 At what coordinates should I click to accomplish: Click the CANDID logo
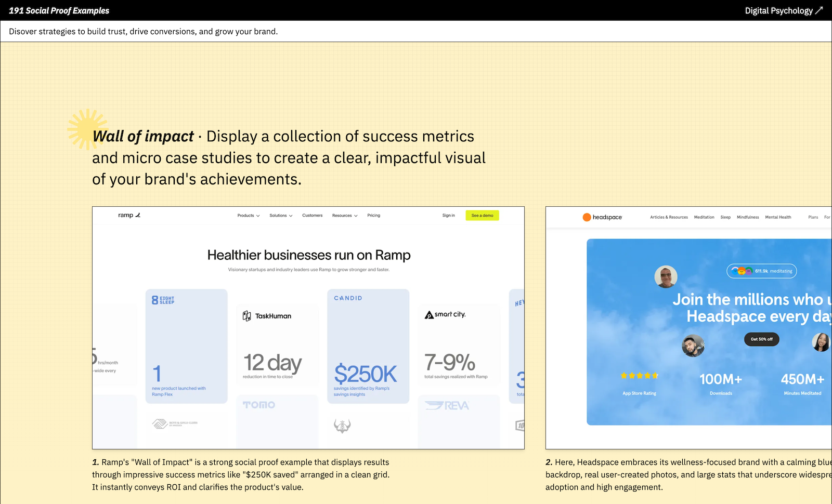tap(348, 298)
